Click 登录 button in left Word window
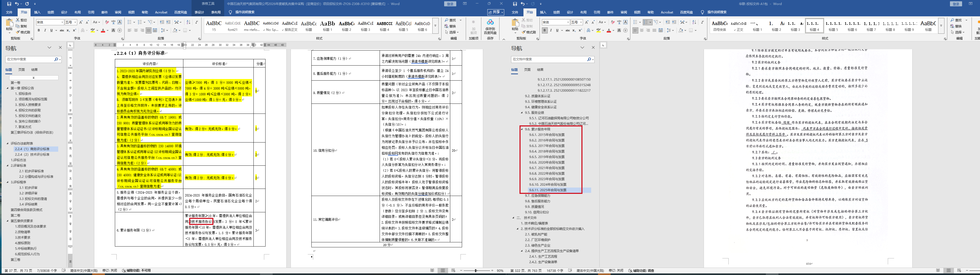 click(x=450, y=4)
